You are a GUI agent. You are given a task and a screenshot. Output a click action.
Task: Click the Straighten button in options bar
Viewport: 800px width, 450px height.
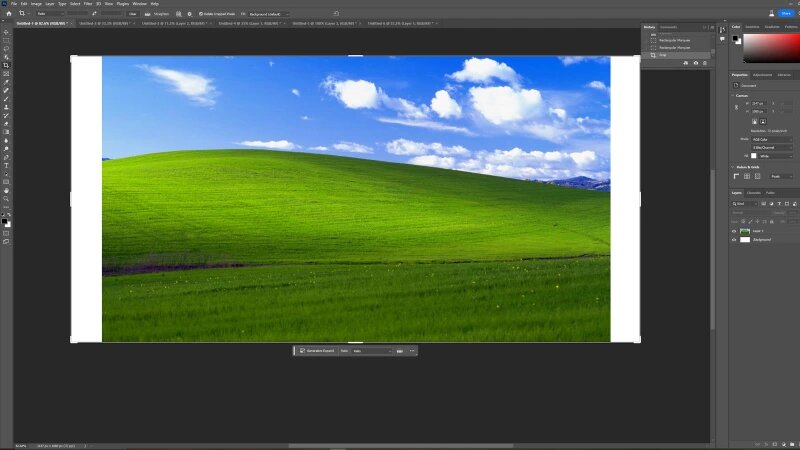[157, 14]
